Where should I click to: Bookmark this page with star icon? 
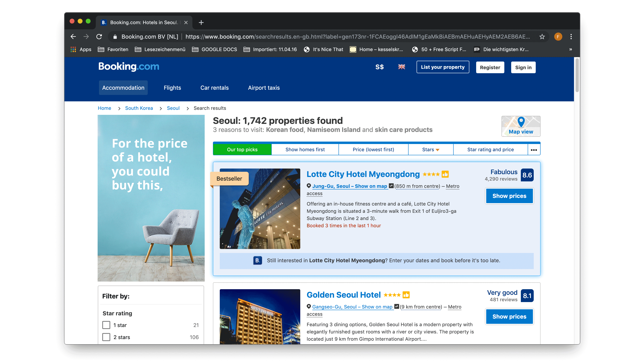pyautogui.click(x=542, y=37)
